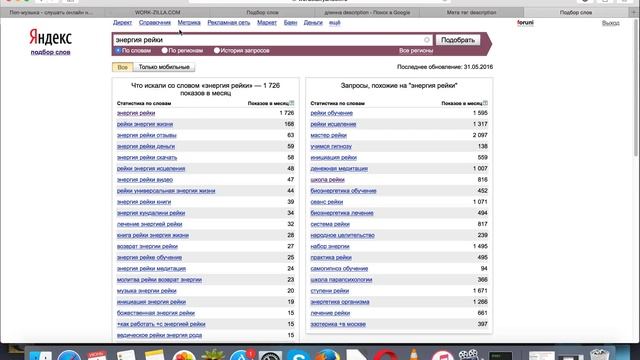Open the Директ link
This screenshot has width=640, height=360.
[x=122, y=23]
